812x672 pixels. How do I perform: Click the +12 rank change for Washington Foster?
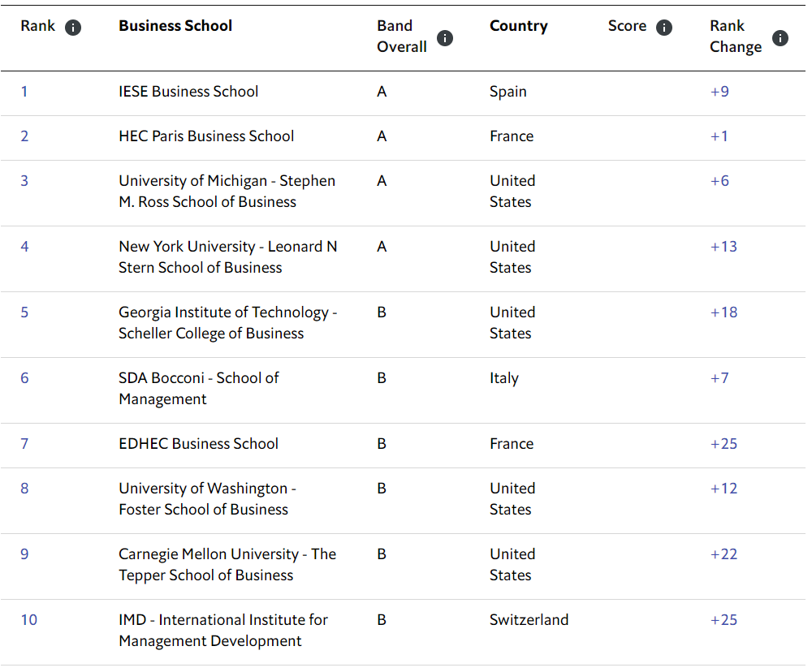point(723,489)
